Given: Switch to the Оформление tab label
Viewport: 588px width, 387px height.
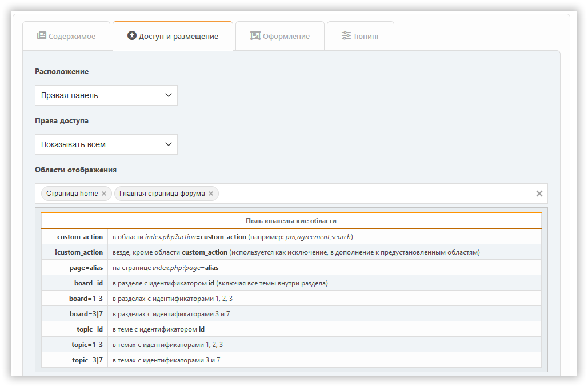Looking at the screenshot, I should (286, 37).
